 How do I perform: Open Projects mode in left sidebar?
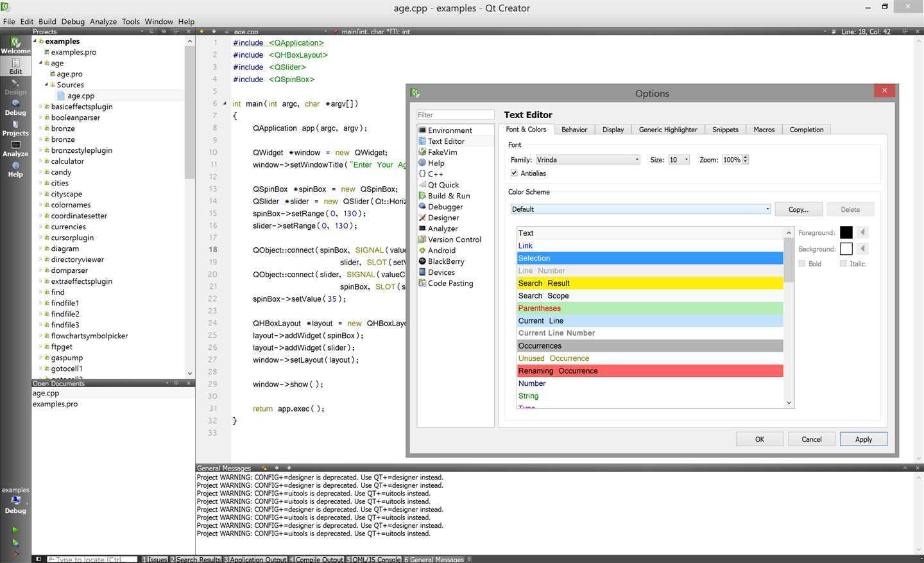tap(15, 128)
